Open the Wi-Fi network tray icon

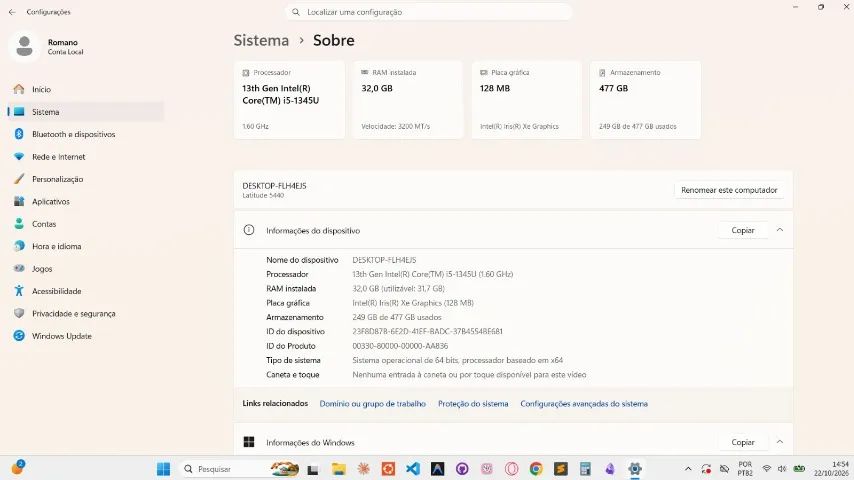pyautogui.click(x=766, y=469)
